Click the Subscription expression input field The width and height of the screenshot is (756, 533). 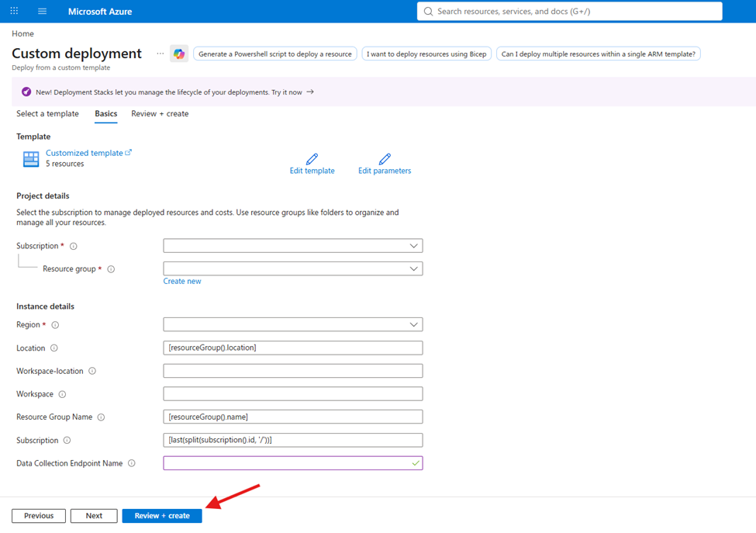coord(292,440)
